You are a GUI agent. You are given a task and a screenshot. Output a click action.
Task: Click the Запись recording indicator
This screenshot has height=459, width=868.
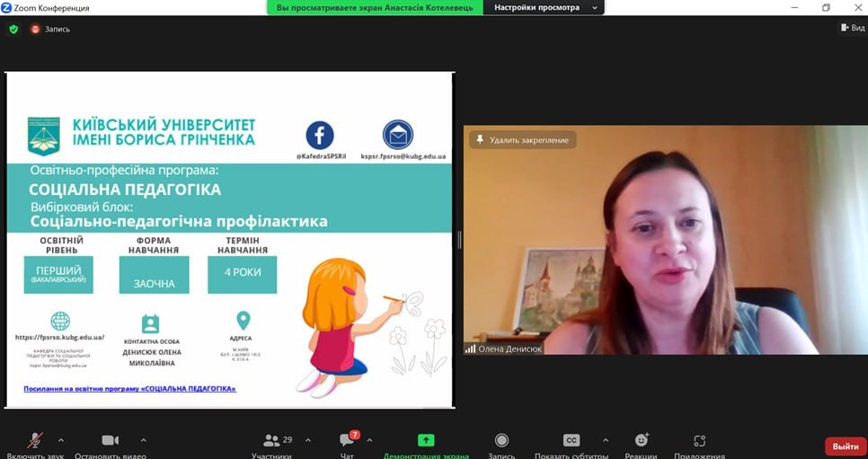(x=50, y=29)
